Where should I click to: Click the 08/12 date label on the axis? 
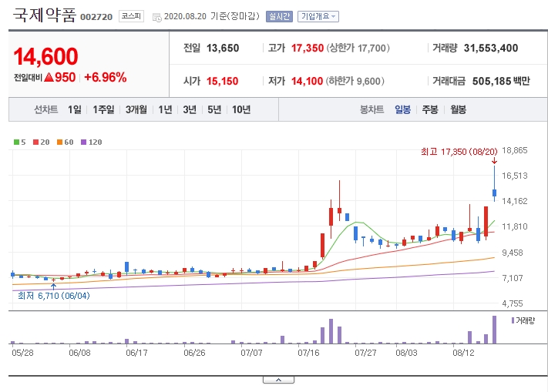[463, 353]
